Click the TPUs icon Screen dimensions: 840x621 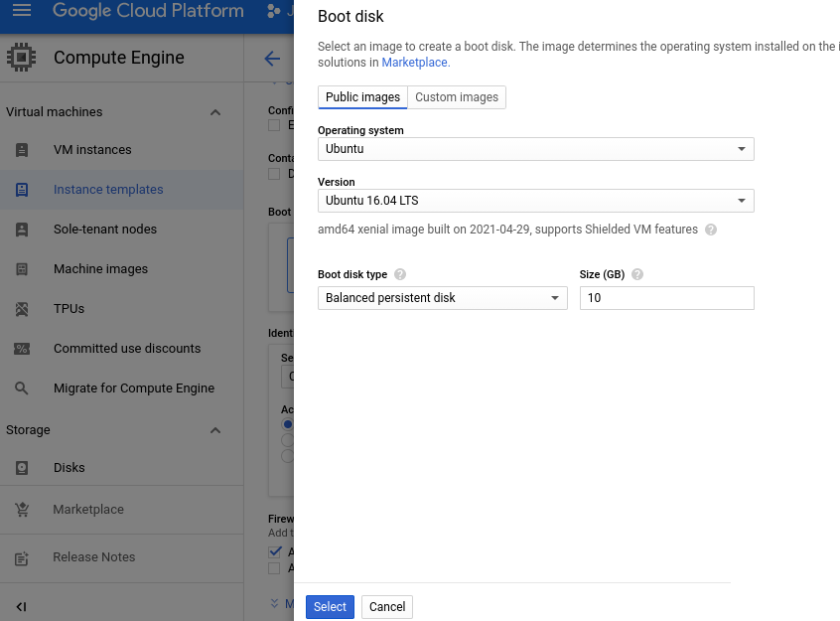tap(22, 309)
